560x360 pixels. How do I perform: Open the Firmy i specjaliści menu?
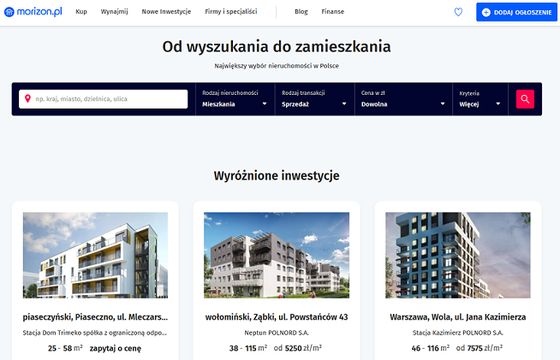pos(231,12)
